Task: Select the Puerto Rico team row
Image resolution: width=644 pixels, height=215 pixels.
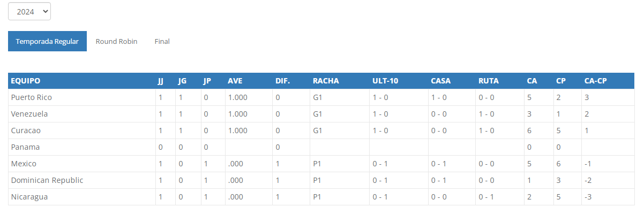Action: pos(31,97)
